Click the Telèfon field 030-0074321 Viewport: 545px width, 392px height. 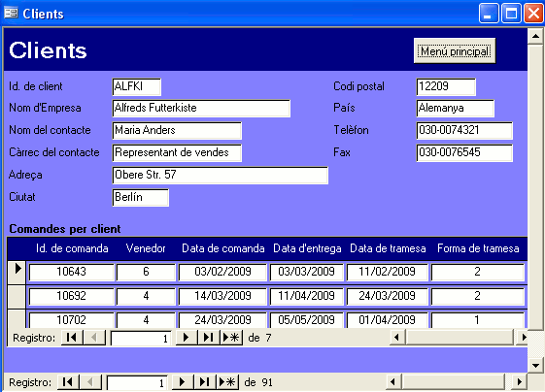point(464,131)
